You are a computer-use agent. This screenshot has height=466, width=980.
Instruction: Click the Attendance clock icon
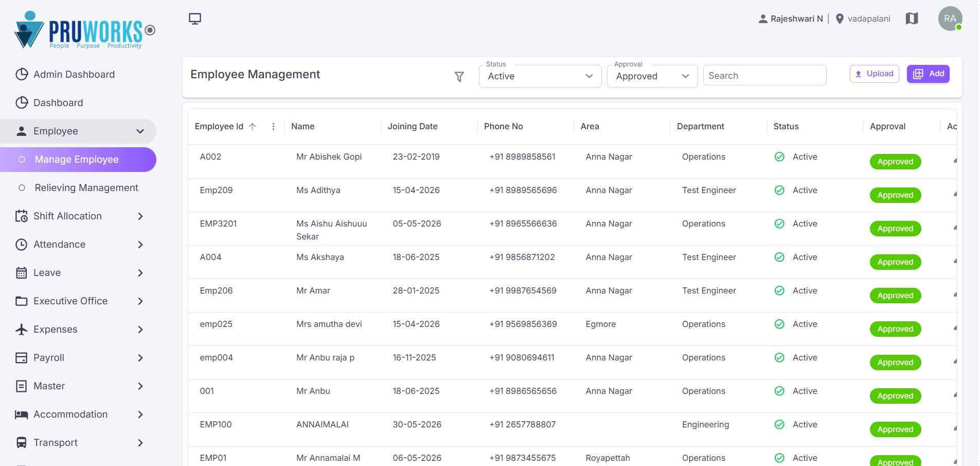click(22, 244)
